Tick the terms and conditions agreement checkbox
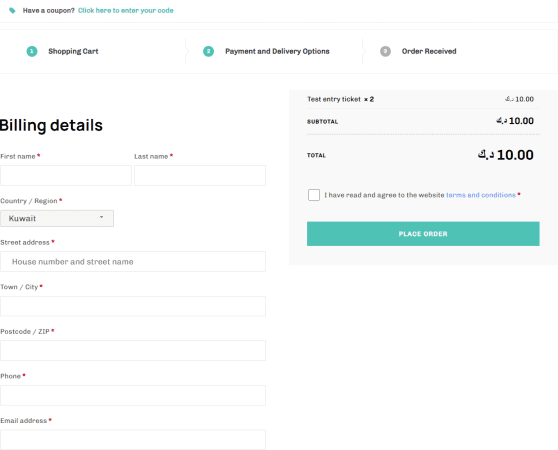 314,195
